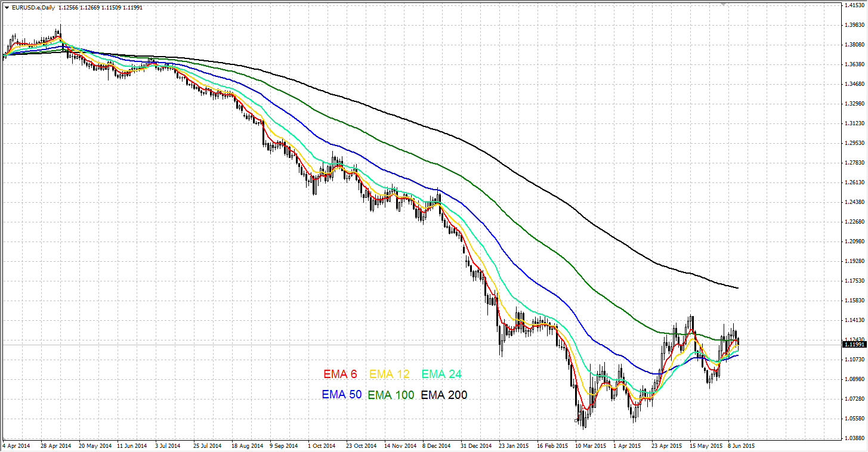The height and width of the screenshot is (452, 868).
Task: Click the end of the black EMA 200 line
Action: pyautogui.click(x=738, y=288)
